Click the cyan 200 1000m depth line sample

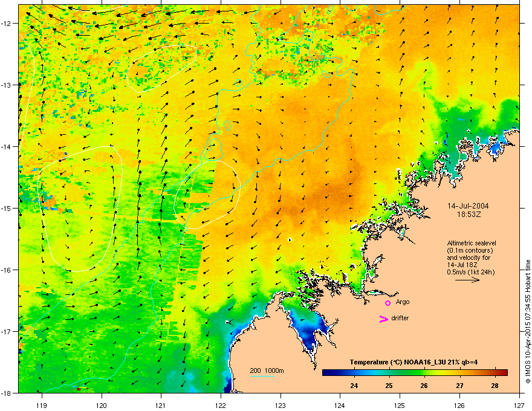pyautogui.click(x=262, y=376)
